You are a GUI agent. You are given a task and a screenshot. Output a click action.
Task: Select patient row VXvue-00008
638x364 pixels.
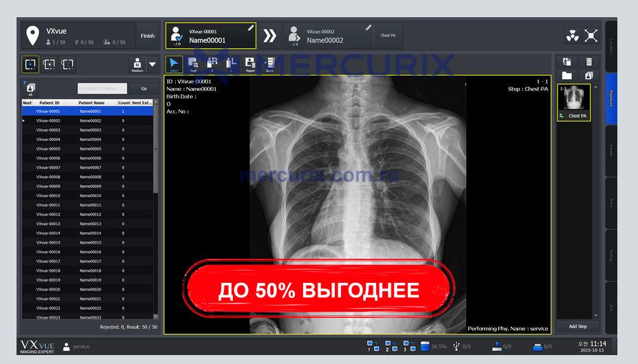pyautogui.click(x=88, y=177)
